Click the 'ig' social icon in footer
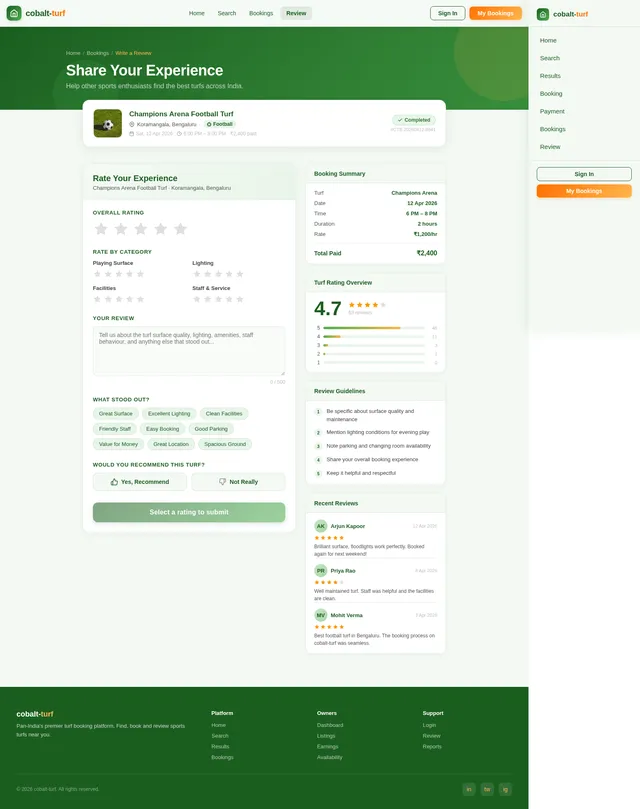This screenshot has width=640, height=809. point(505,789)
